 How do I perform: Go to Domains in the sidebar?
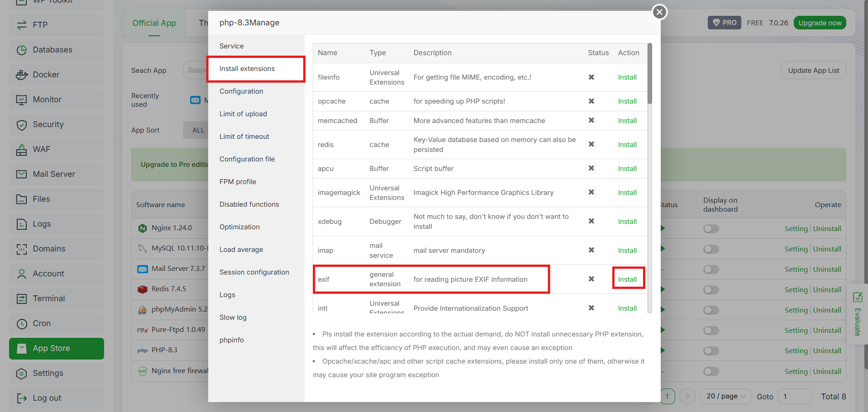(57, 249)
